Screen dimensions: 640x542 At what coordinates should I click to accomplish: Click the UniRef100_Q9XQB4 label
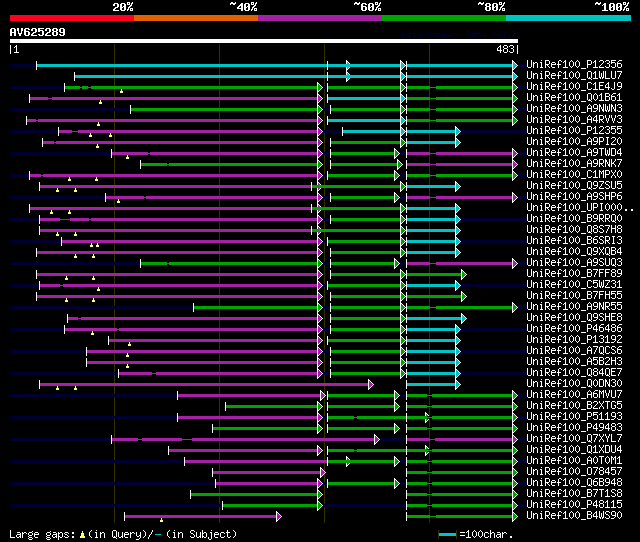574,252
